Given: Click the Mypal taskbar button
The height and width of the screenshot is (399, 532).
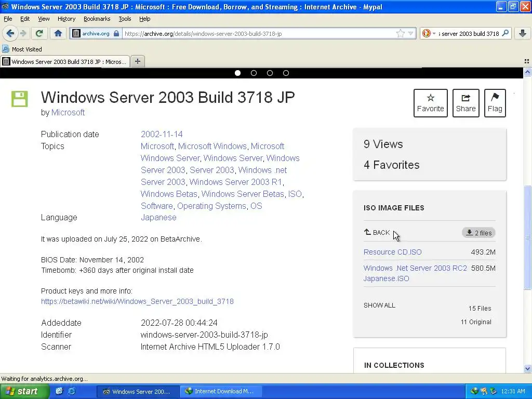Looking at the screenshot, I should click(138, 391).
